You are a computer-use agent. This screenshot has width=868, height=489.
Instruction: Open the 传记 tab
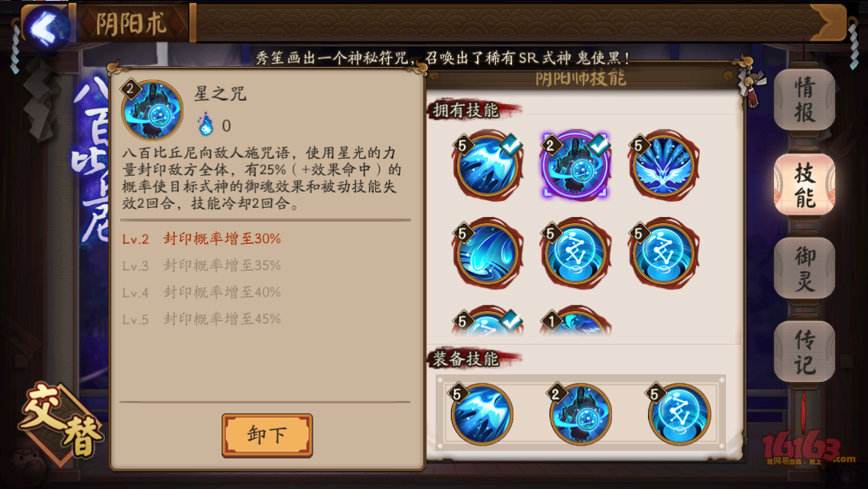click(x=805, y=351)
